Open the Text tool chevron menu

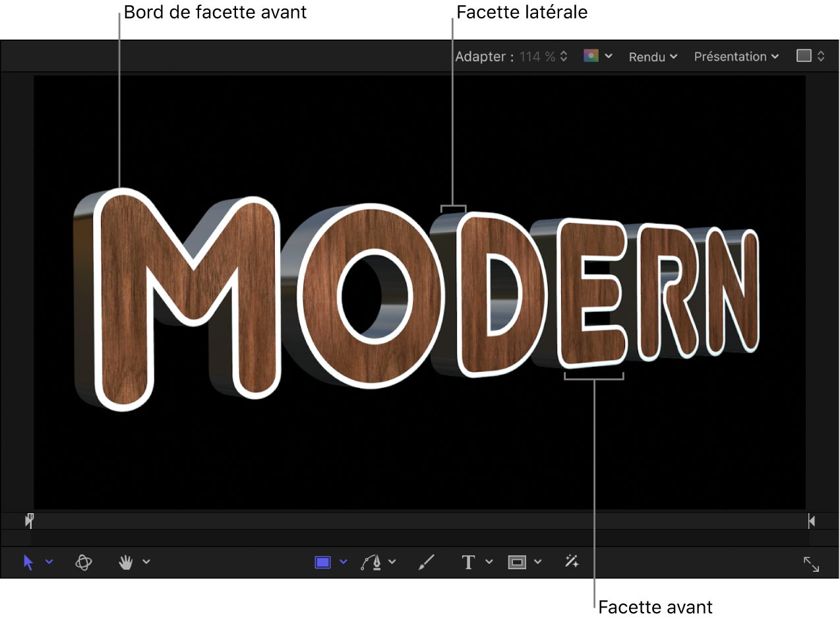489,562
